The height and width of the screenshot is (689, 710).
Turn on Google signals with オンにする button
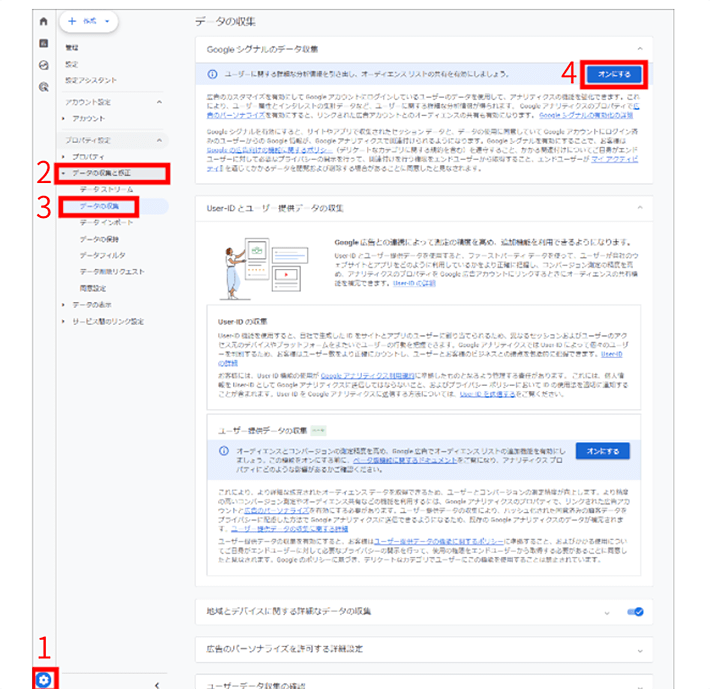pos(614,74)
